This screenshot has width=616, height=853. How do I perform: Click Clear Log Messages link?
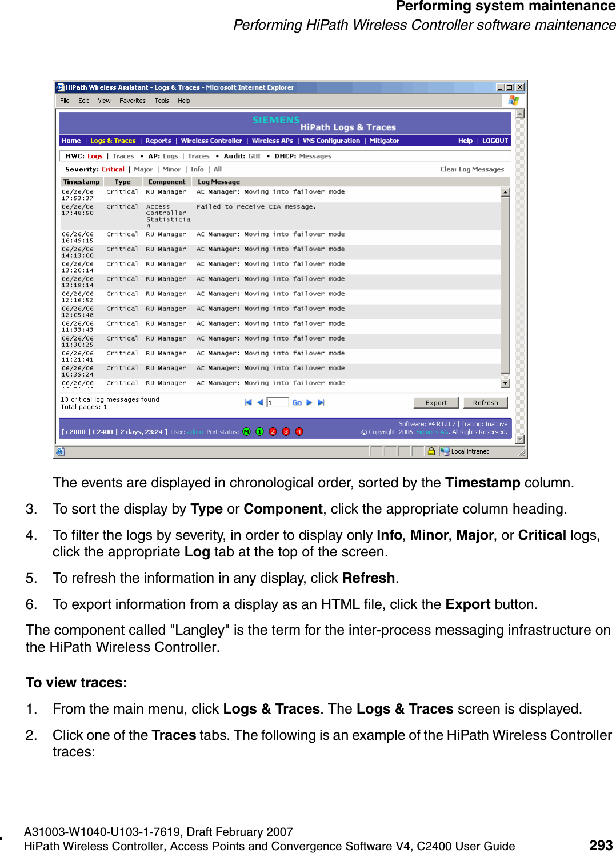(471, 169)
